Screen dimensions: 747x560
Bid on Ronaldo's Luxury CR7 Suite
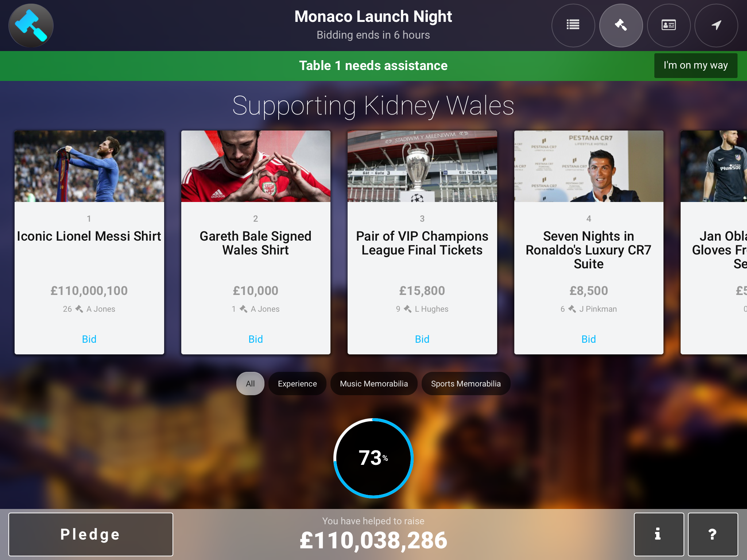point(588,339)
